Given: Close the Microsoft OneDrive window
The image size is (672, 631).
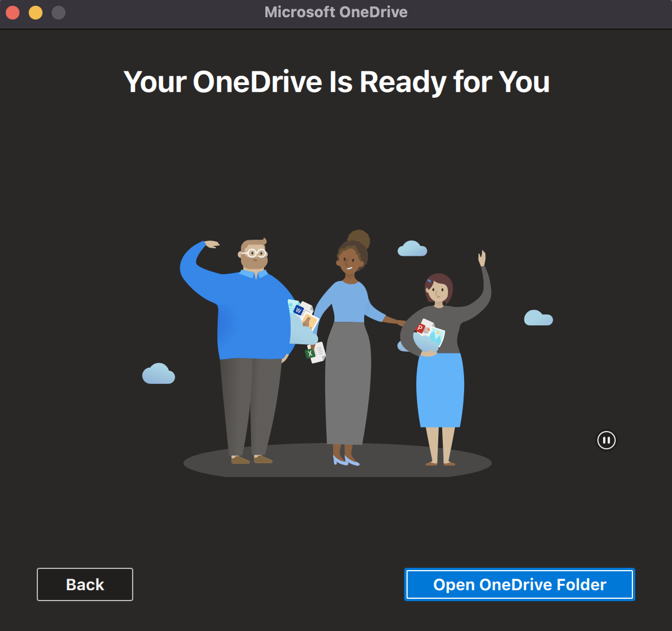Looking at the screenshot, I should coord(13,13).
